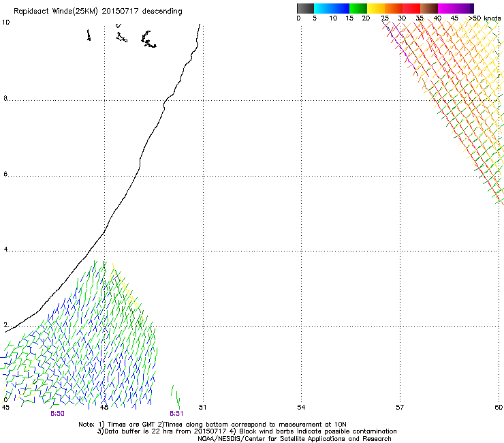Click the NOAA/NESDIS credit line
504x443 pixels.
coord(294,439)
